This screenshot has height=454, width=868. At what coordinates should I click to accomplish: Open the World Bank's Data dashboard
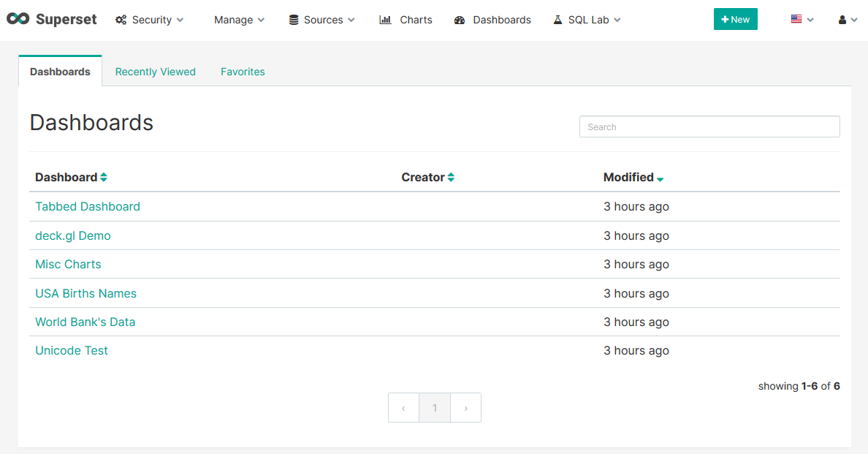coord(85,322)
